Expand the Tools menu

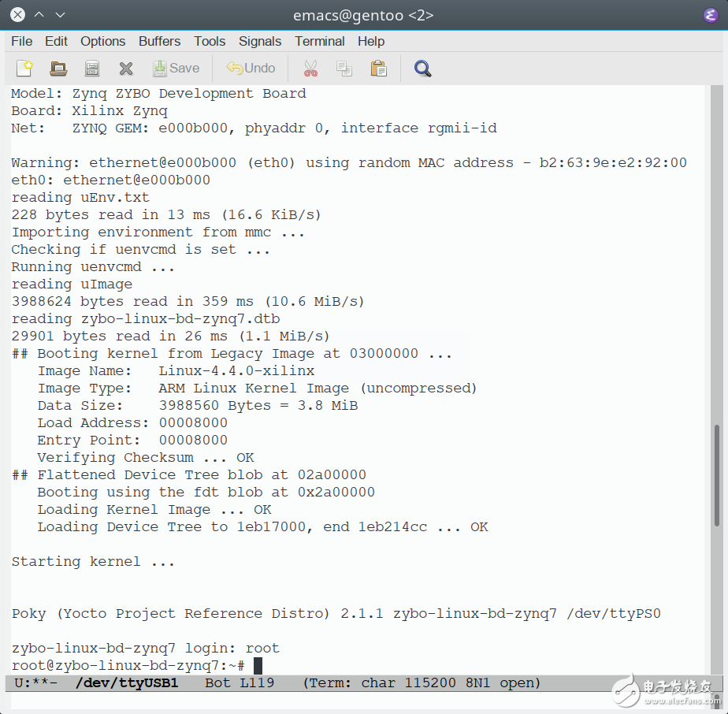click(x=210, y=41)
